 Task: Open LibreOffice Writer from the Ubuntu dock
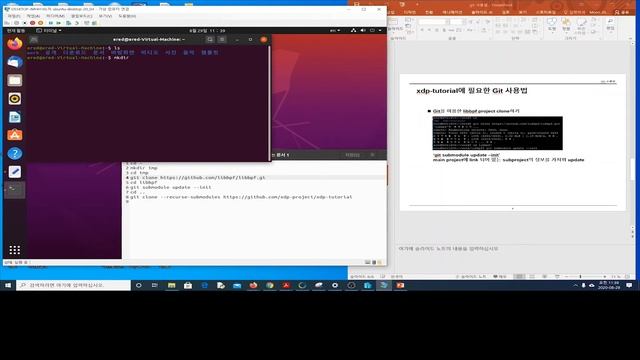tap(15, 117)
